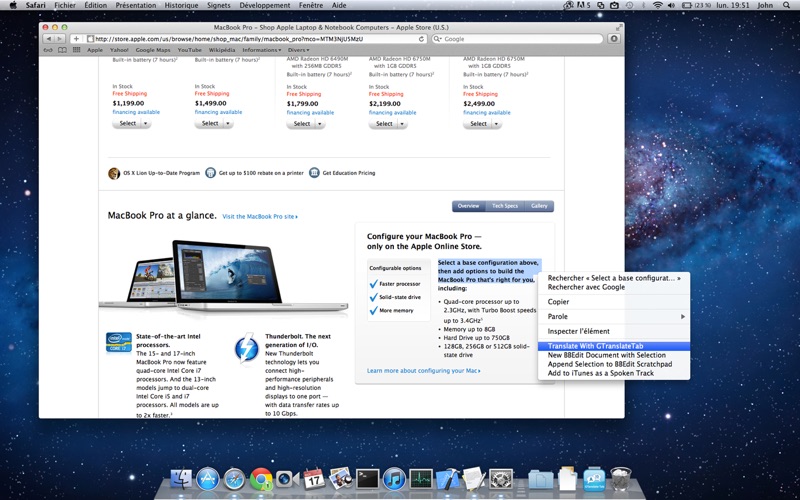The width and height of the screenshot is (800, 500).
Task: Open the Historique menu
Action: click(x=181, y=5)
